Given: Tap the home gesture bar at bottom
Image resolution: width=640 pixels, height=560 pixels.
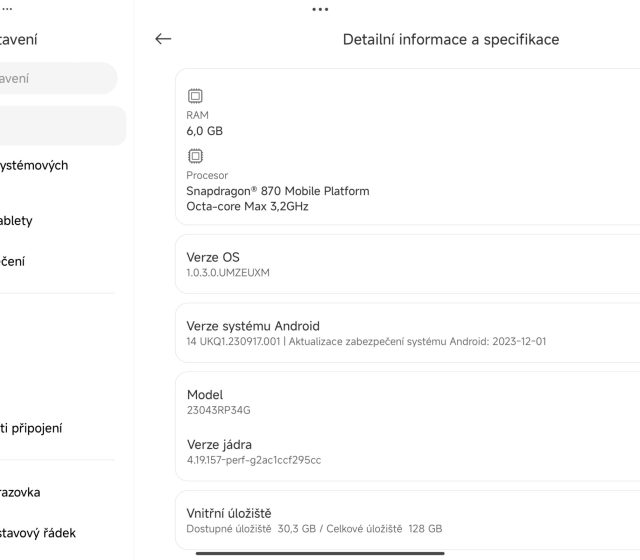Looking at the screenshot, I should 320,551.
